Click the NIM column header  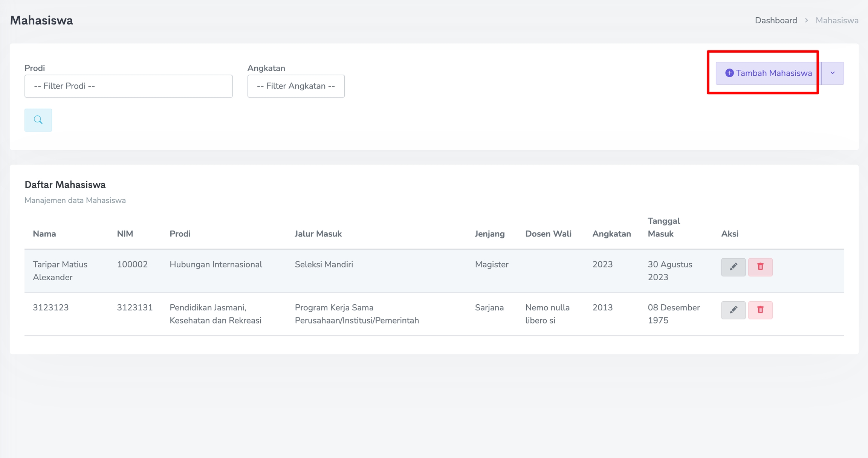(x=125, y=234)
